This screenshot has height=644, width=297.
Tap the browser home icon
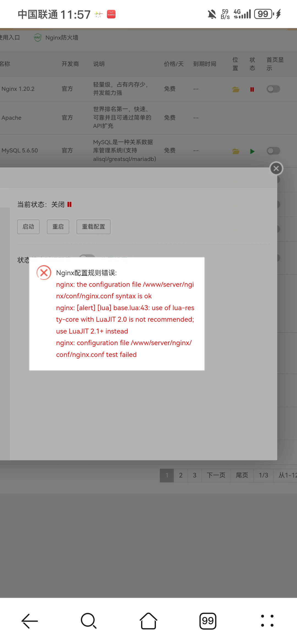click(x=148, y=621)
